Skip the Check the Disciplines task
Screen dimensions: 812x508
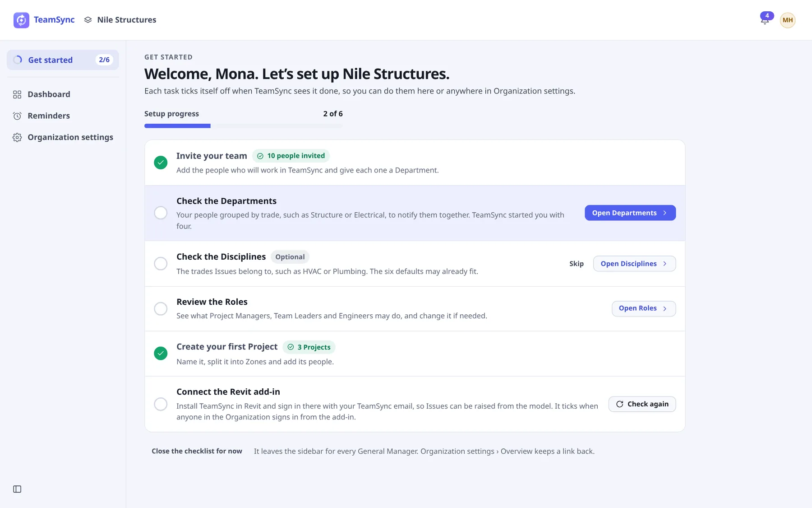[x=577, y=264]
